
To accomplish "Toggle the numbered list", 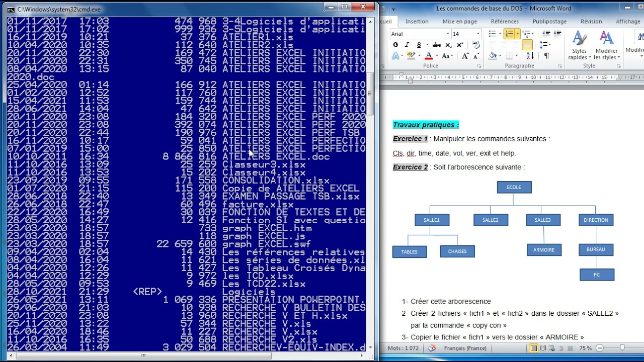I will tap(509, 34).
